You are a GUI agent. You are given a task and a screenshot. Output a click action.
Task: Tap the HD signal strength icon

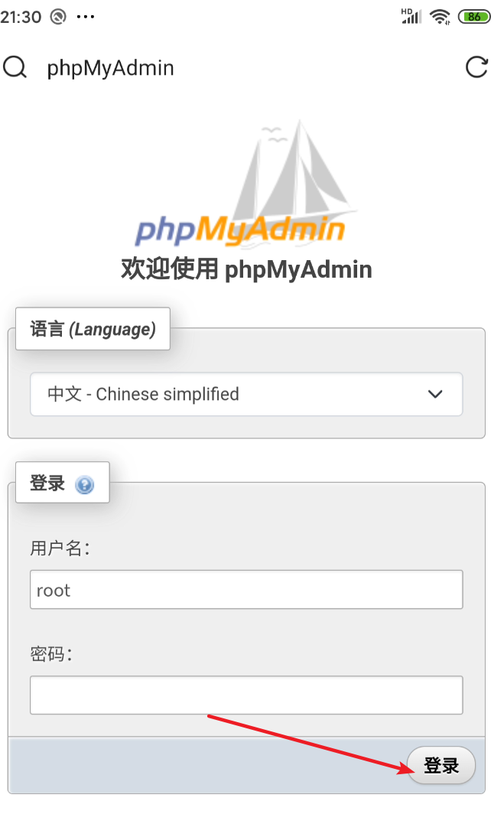pos(411,16)
